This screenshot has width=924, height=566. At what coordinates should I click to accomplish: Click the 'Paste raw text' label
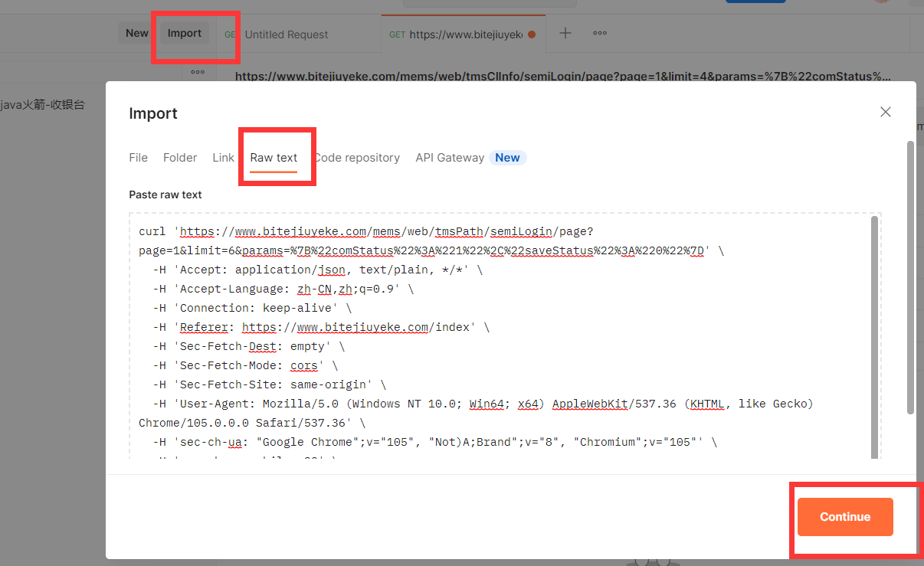165,195
